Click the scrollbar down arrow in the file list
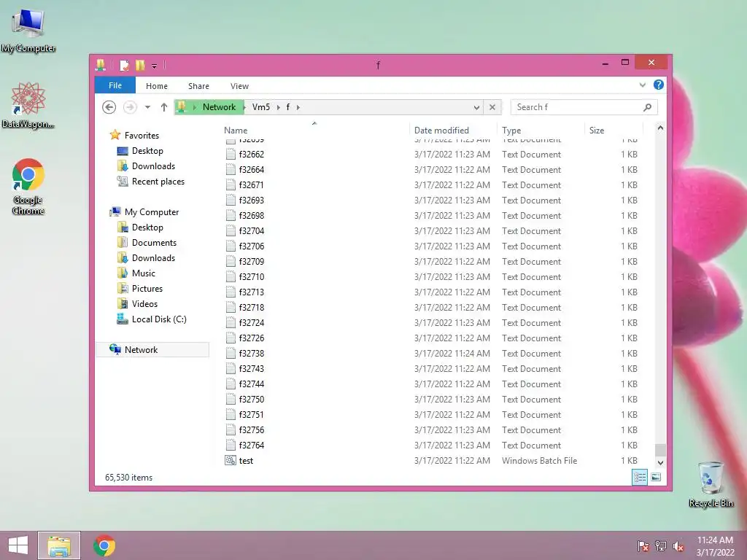Screen dimensions: 747x560 [660, 462]
